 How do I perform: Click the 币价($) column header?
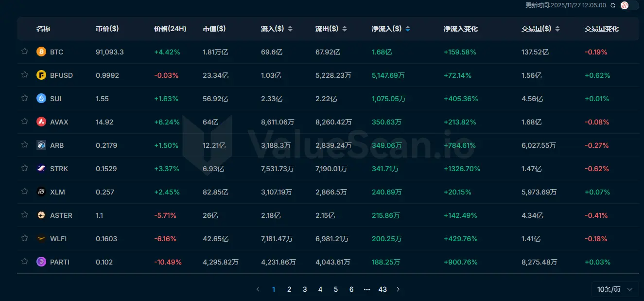click(x=107, y=29)
